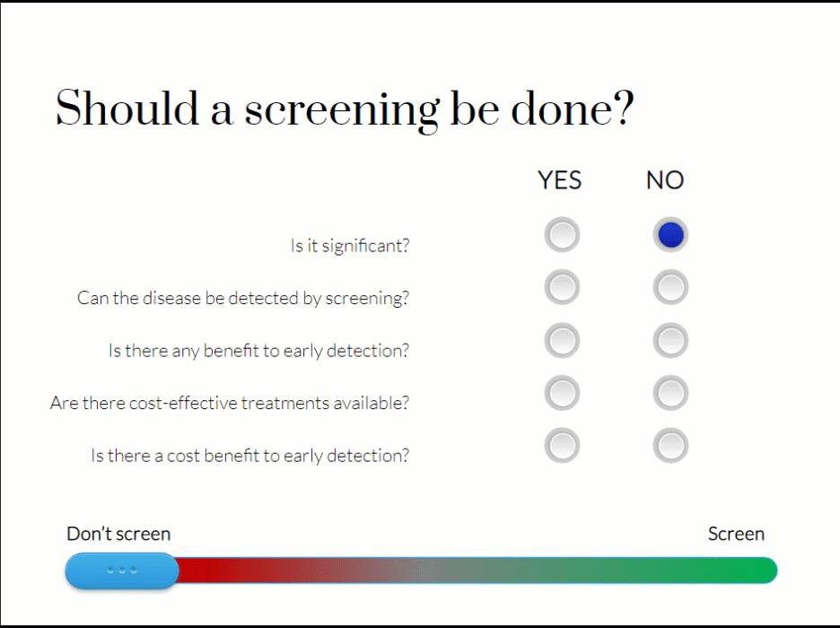
Task: Click the blue slider handle
Action: [x=122, y=571]
